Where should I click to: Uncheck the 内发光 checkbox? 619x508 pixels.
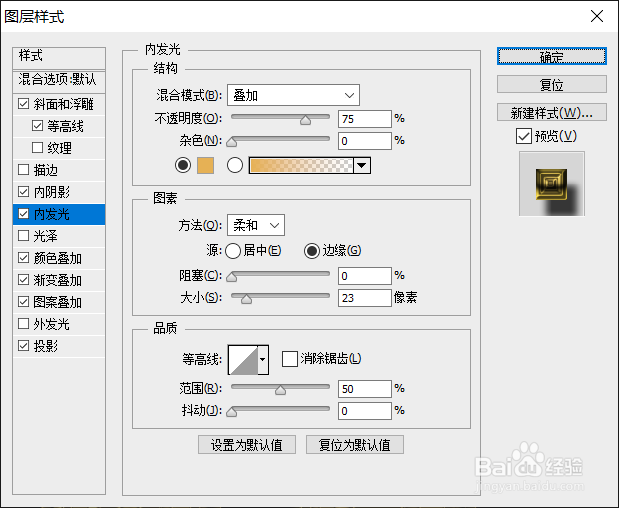point(24,214)
